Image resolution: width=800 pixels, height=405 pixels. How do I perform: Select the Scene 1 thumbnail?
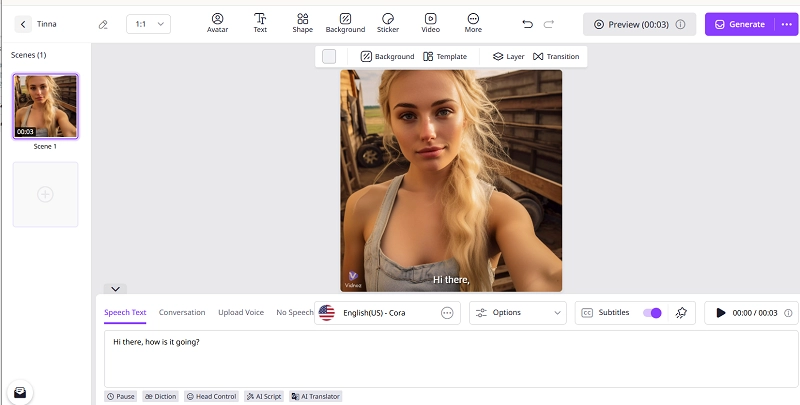[x=45, y=106]
